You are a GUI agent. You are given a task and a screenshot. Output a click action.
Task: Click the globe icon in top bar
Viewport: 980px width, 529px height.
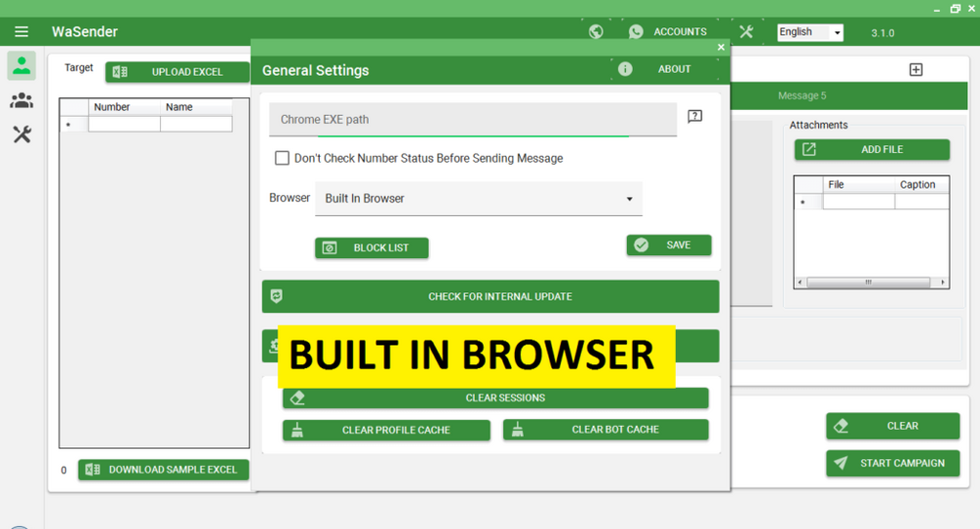point(596,31)
